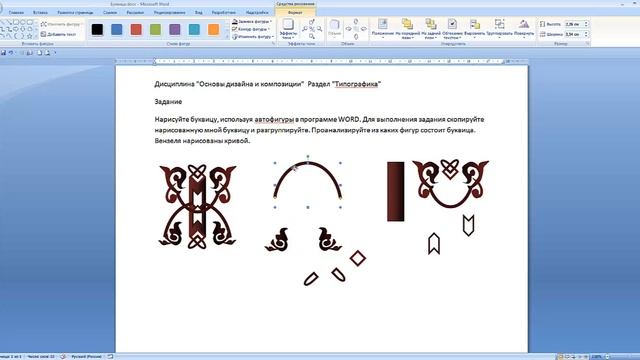Apply the green shape style swatch
The width and height of the screenshot is (640, 360).
[156, 29]
